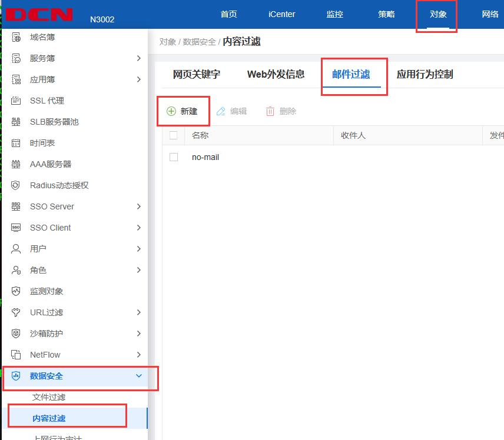Expand the 用户 submenu arrow

click(x=139, y=249)
